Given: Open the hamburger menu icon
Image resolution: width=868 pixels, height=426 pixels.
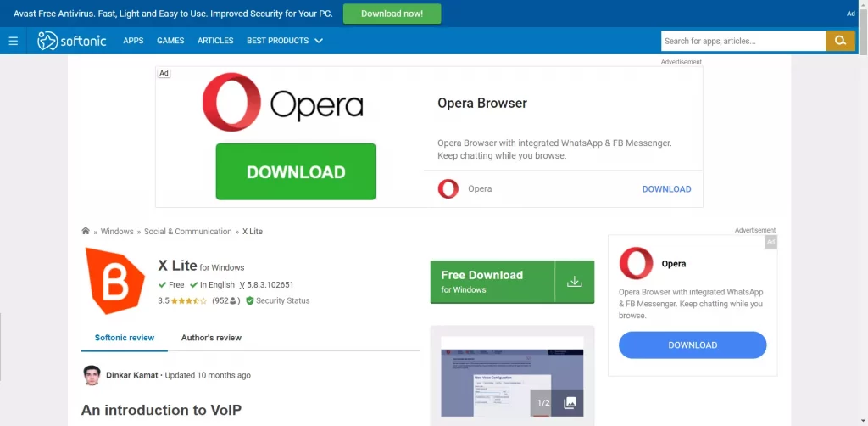Looking at the screenshot, I should point(14,41).
